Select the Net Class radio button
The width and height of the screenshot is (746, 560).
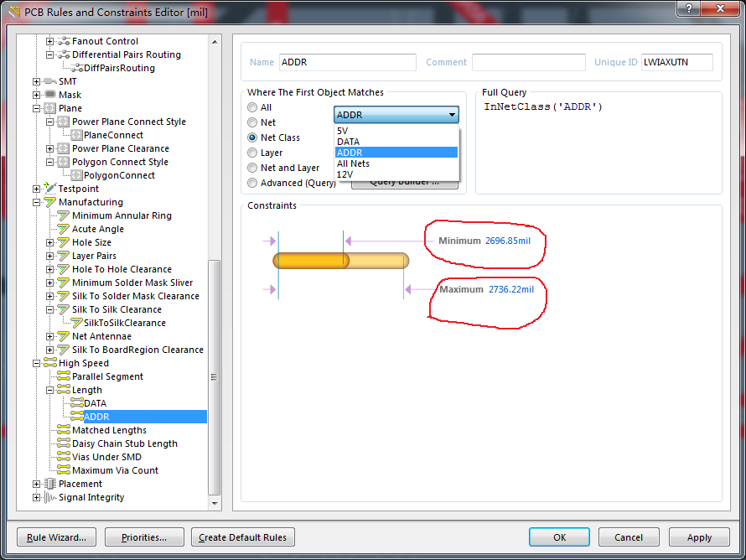click(x=252, y=137)
